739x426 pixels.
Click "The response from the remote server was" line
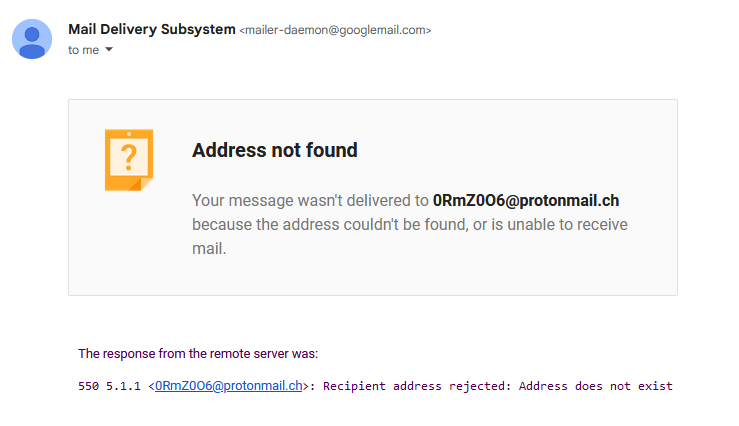pos(198,354)
